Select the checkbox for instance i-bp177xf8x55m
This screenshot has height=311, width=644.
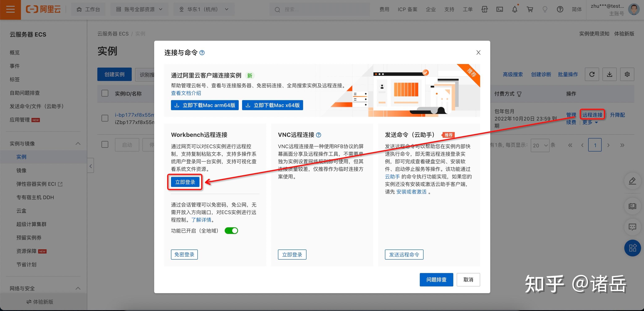105,118
